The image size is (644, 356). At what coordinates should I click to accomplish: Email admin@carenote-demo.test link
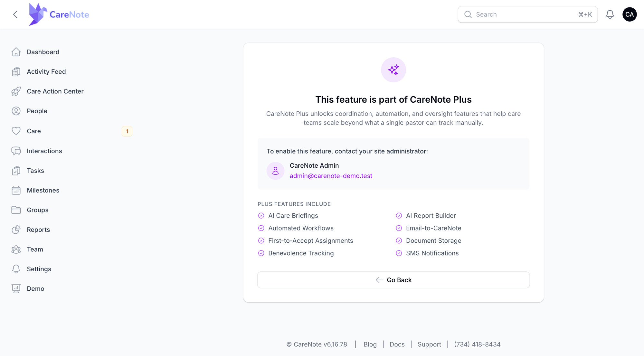[331, 176]
